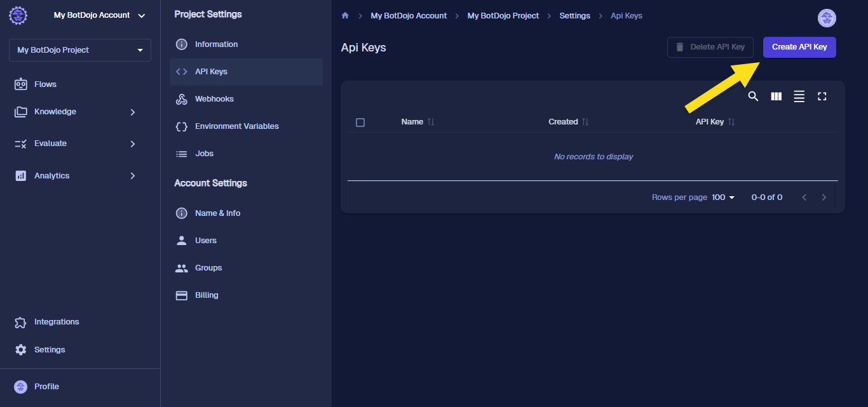Image resolution: width=868 pixels, height=407 pixels.
Task: Click the Environment Variables braces icon
Action: point(182,126)
